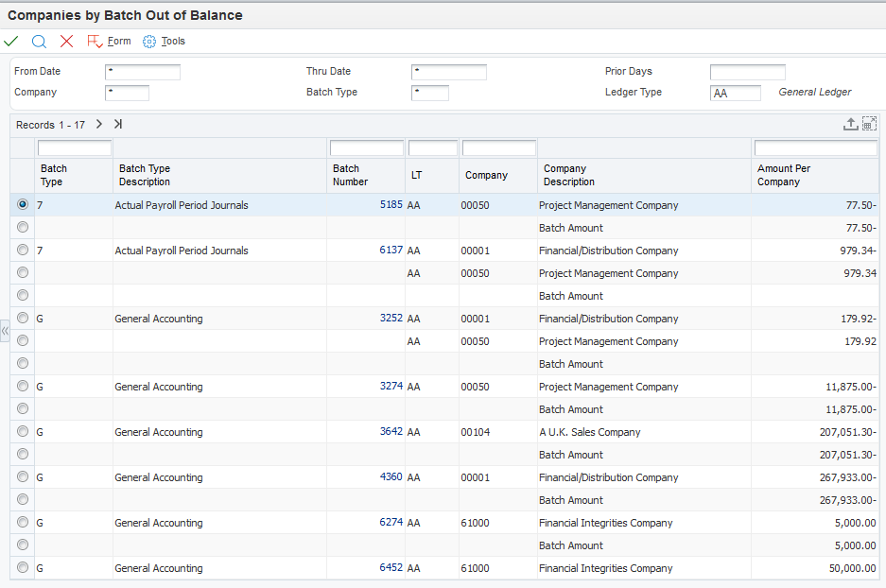Click the Form menu icon
886x588 pixels.
pos(95,42)
